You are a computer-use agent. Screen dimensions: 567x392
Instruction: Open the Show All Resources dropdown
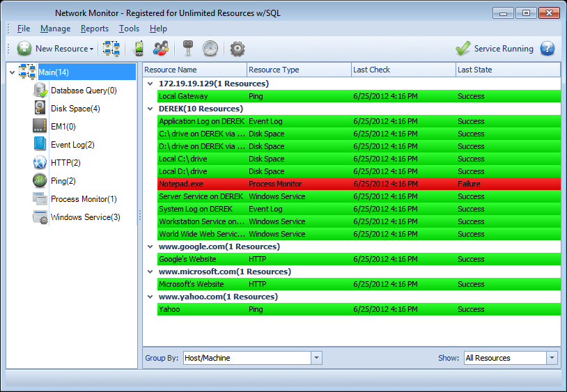(x=552, y=358)
